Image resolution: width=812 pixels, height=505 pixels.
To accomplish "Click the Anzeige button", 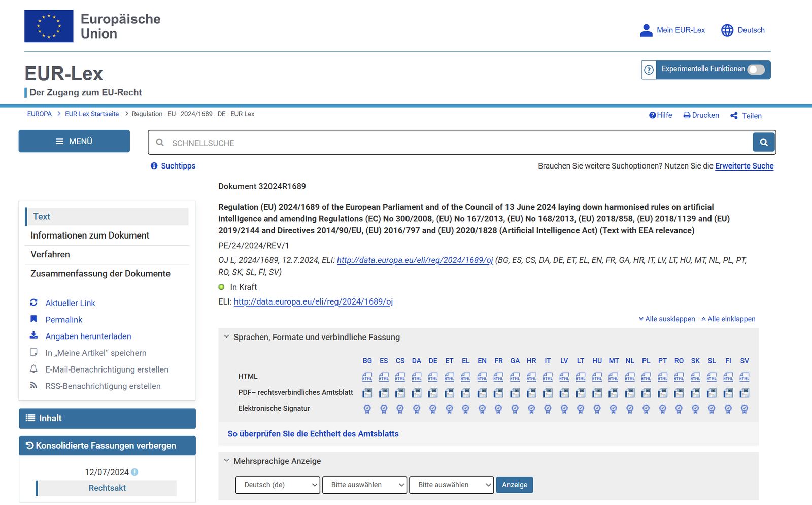I will [x=515, y=485].
